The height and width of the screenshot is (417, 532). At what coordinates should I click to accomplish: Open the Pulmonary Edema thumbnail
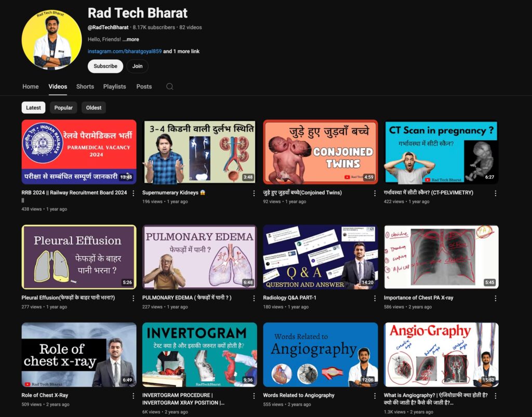click(199, 257)
